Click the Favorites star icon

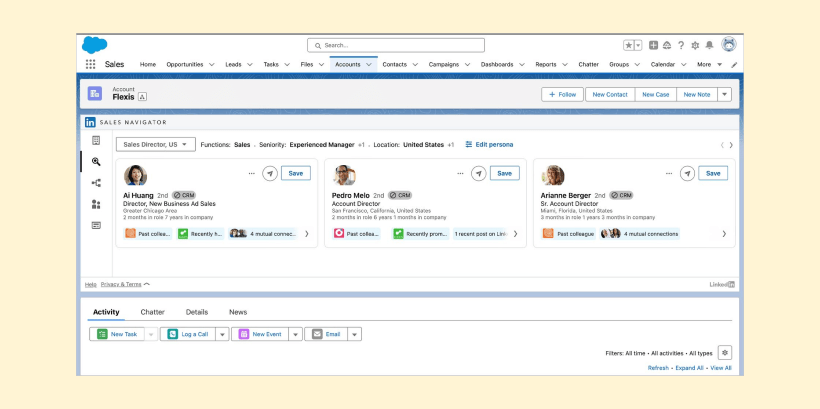[629, 45]
